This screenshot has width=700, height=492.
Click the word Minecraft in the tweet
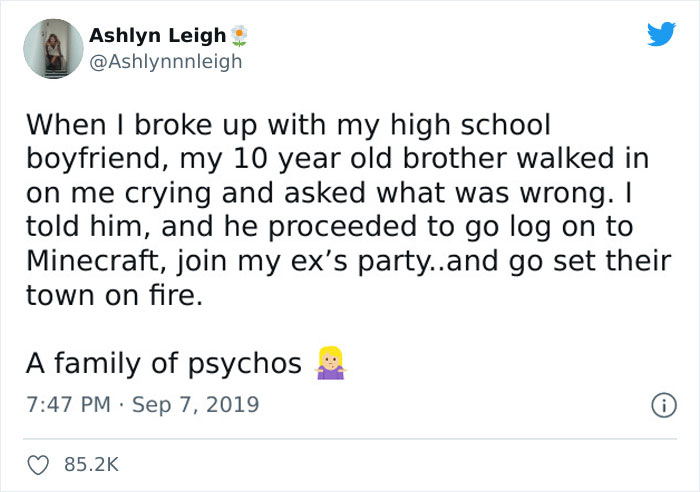point(92,261)
